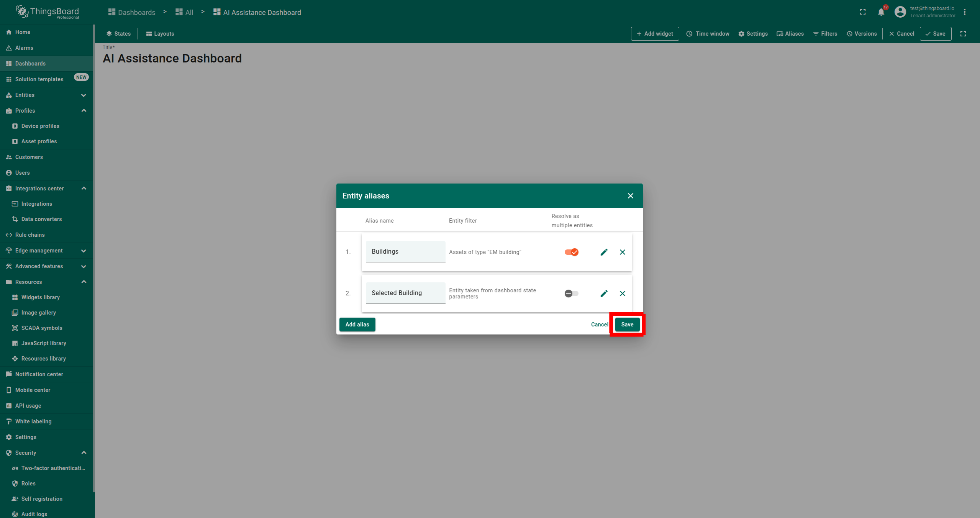This screenshot has width=980, height=518.
Task: Click the Buildings alias name field
Action: [x=405, y=252]
